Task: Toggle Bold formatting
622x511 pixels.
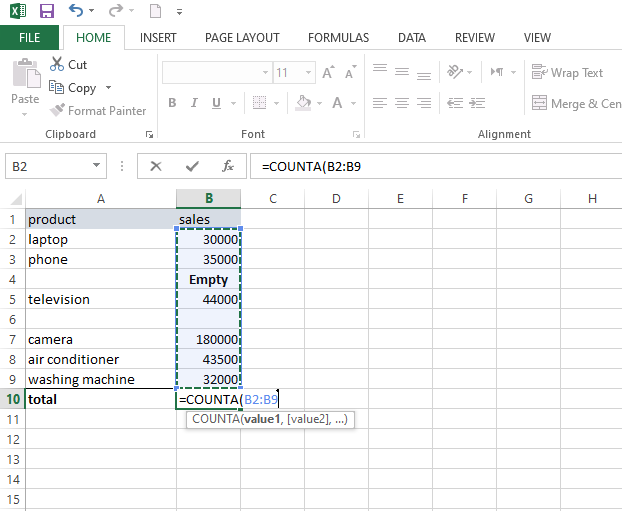Action: tap(172, 103)
